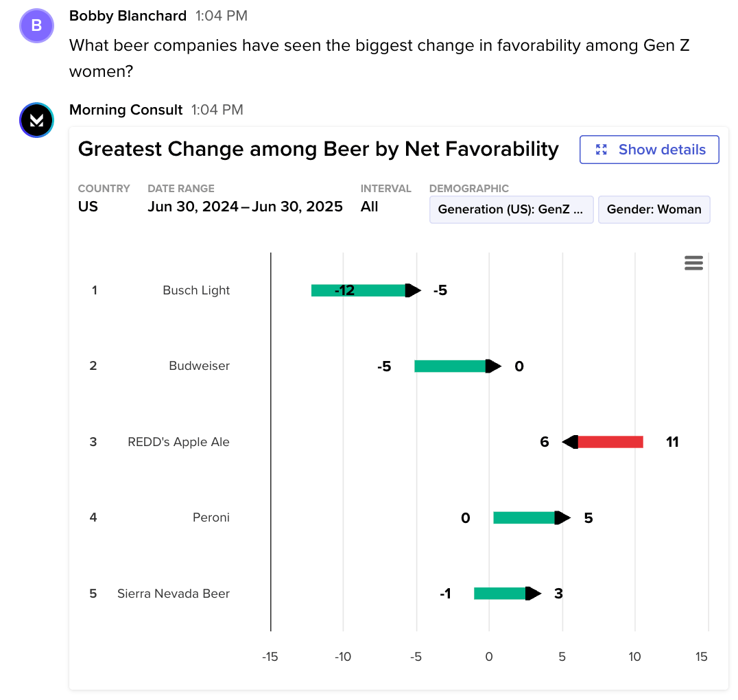Open the Gender: Woman demographic filter

(654, 209)
